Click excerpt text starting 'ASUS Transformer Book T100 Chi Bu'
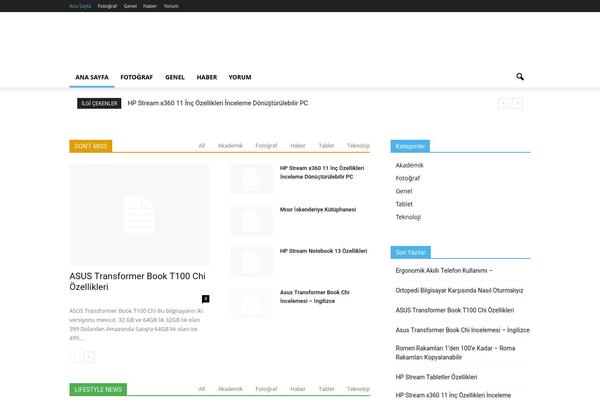The width and height of the screenshot is (600, 400). pos(136,324)
